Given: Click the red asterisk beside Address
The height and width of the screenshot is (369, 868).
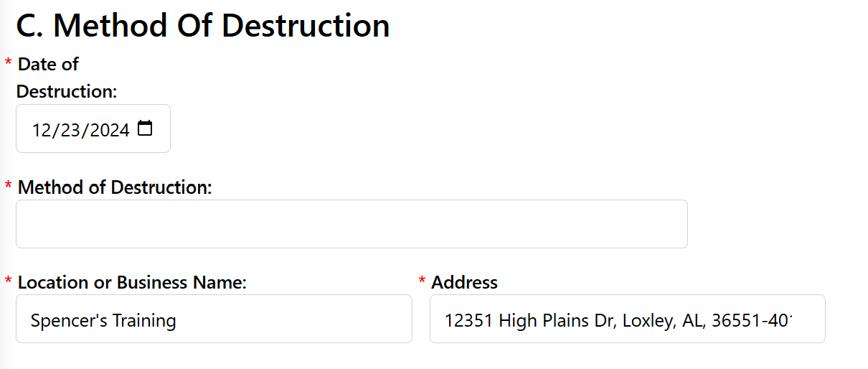Looking at the screenshot, I should [422, 281].
